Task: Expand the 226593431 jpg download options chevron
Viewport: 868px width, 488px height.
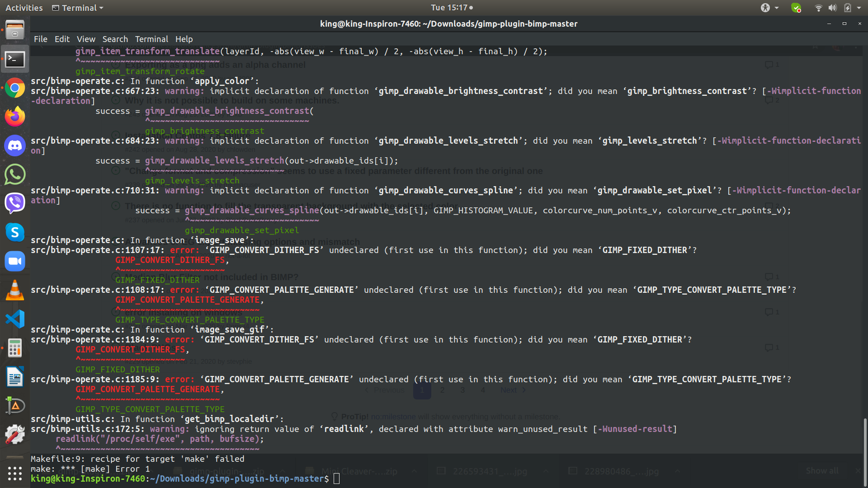Action: (546, 471)
